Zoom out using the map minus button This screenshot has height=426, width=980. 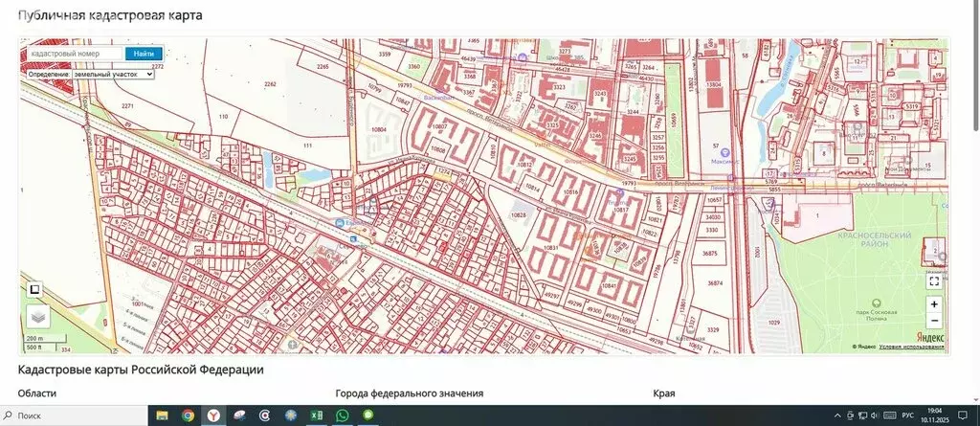click(x=934, y=320)
